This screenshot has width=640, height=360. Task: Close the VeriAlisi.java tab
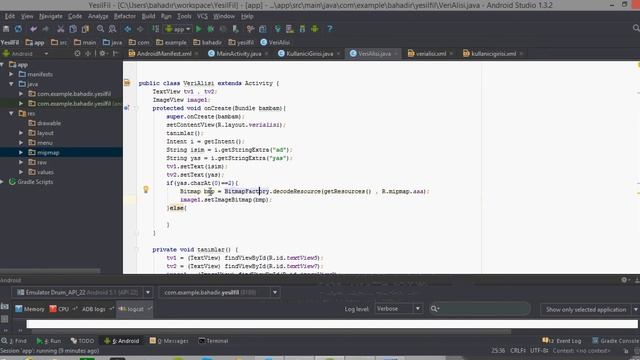click(396, 54)
